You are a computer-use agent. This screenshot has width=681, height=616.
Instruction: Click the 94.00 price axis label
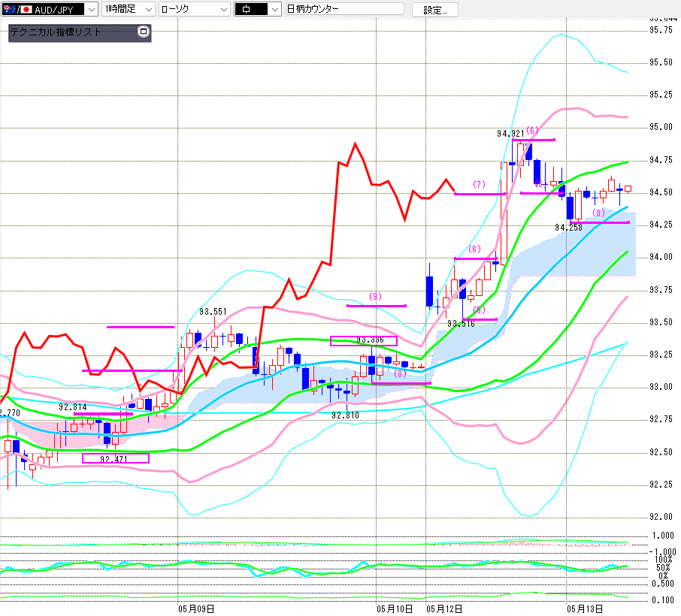tap(661, 257)
